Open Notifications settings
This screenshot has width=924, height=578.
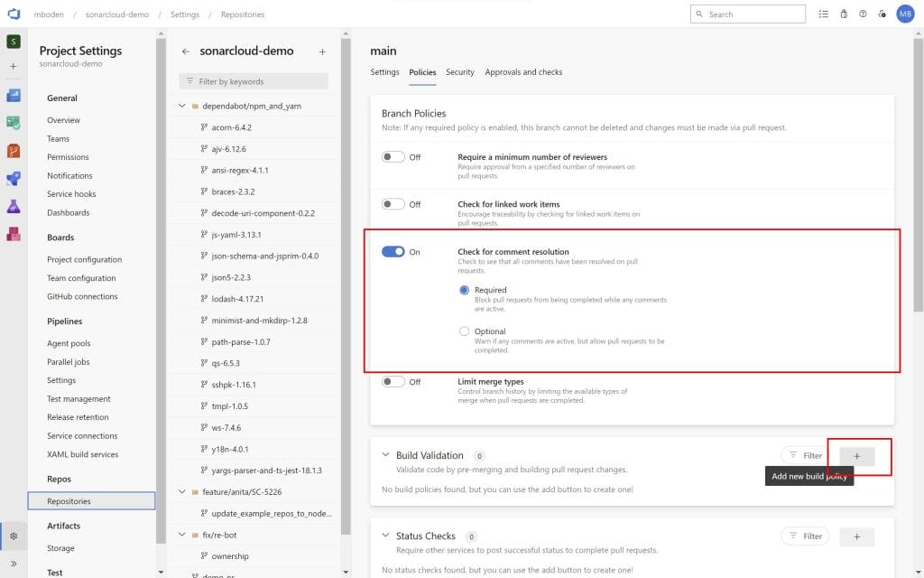(x=69, y=176)
